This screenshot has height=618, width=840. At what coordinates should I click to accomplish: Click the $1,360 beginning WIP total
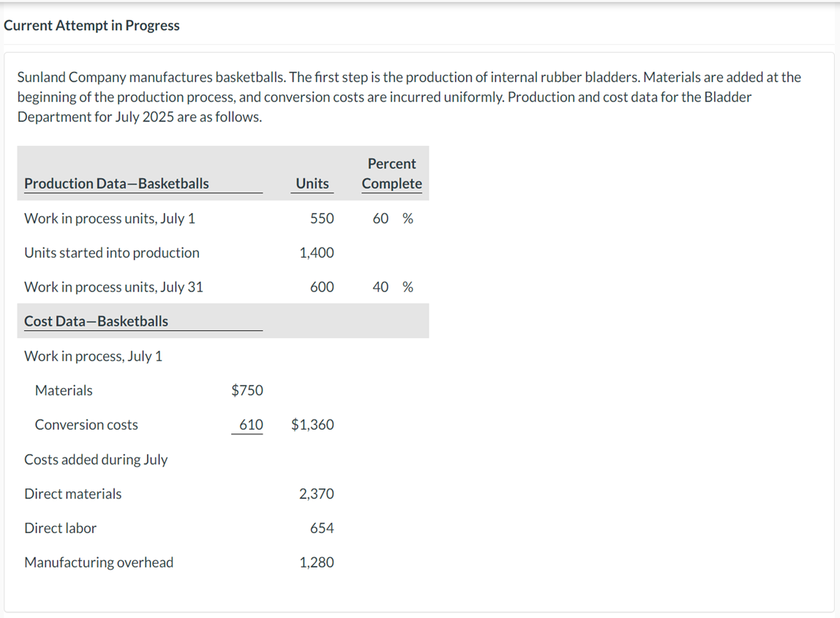[312, 425]
